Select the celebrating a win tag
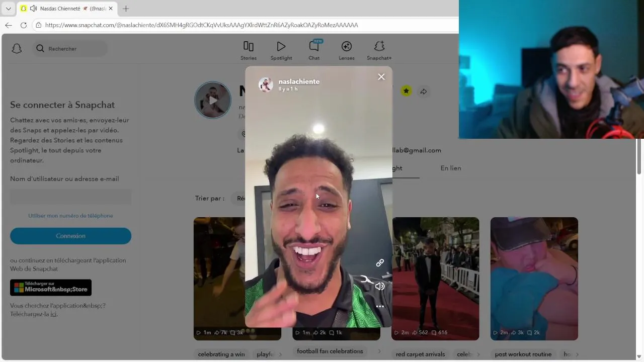The height and width of the screenshot is (362, 644). pos(221,354)
